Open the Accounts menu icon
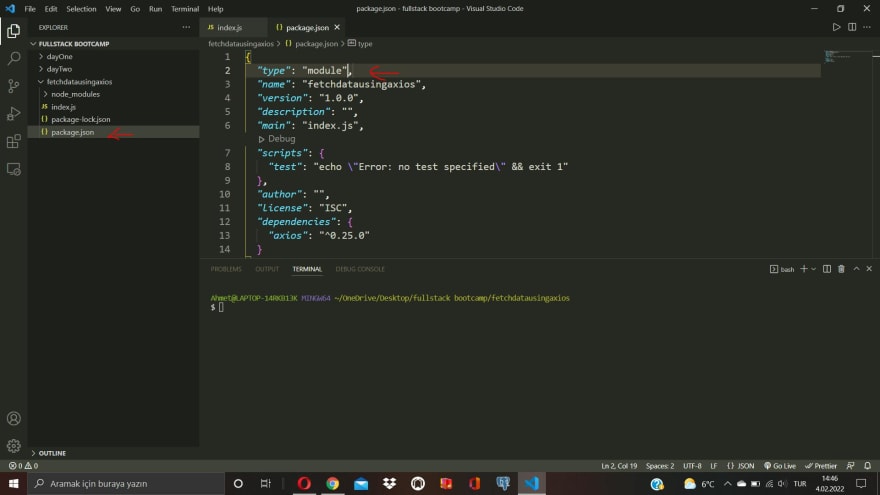This screenshot has height=495, width=880. coord(13,419)
